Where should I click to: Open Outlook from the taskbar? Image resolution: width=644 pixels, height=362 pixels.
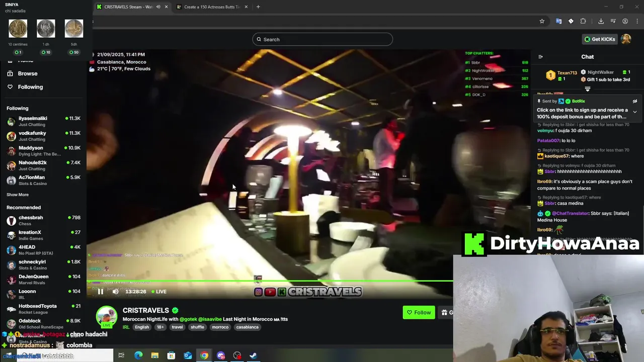click(x=188, y=355)
